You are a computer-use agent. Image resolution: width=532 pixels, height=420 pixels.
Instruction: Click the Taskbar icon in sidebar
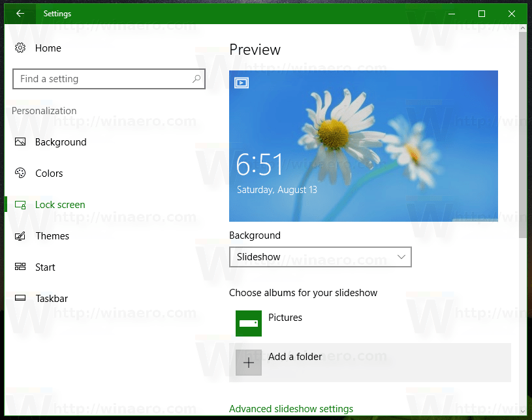pos(20,298)
